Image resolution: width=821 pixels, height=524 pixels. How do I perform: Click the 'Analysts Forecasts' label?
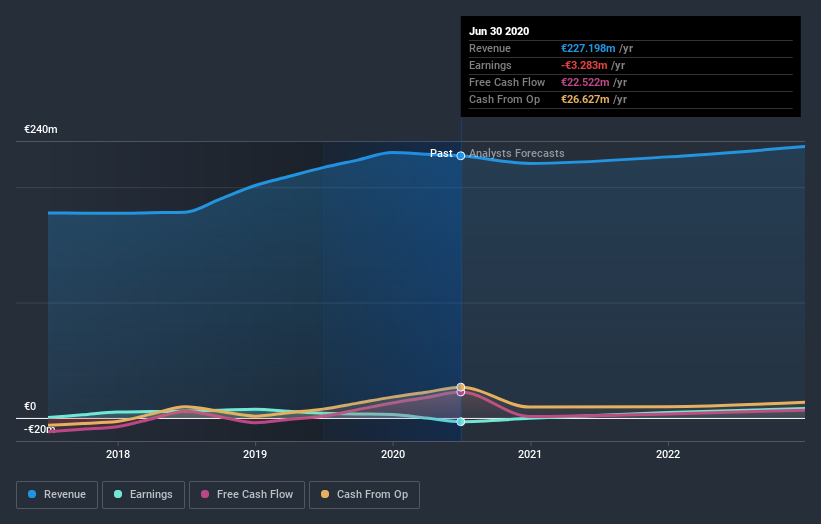517,153
